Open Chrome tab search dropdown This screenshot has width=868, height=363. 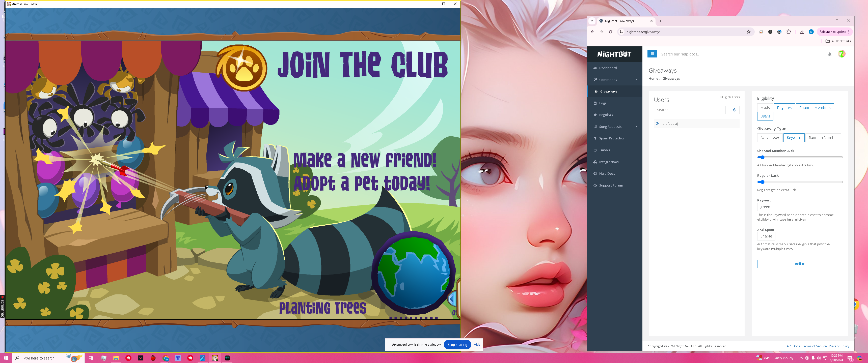tap(592, 21)
